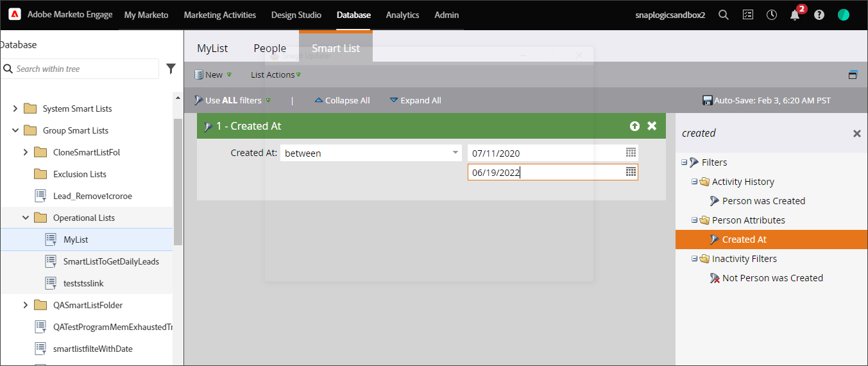The image size is (868, 366).
Task: Move Created At filter up arrow
Action: click(634, 126)
